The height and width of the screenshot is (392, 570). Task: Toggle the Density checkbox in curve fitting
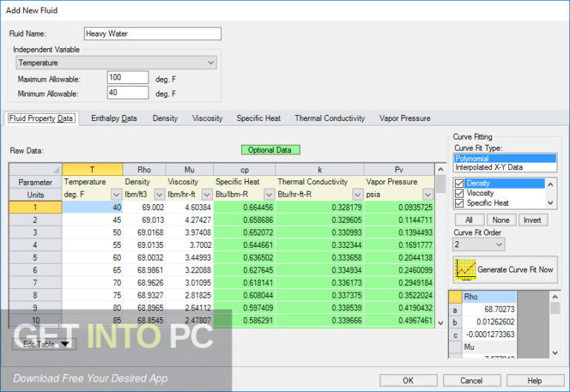(x=459, y=183)
